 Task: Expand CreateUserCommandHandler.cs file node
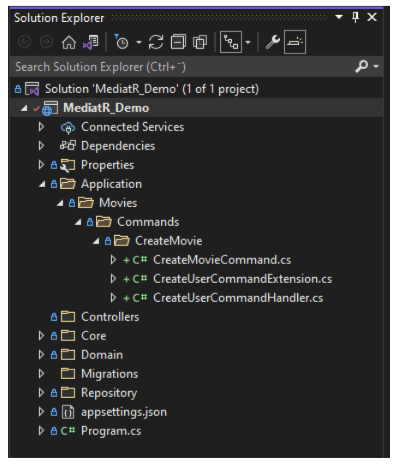click(113, 298)
